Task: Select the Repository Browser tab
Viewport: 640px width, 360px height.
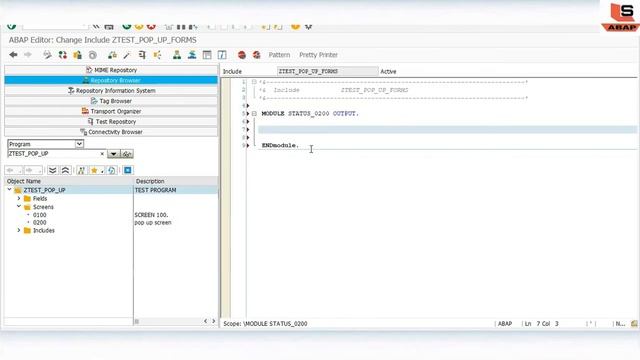Action: pyautogui.click(x=111, y=80)
